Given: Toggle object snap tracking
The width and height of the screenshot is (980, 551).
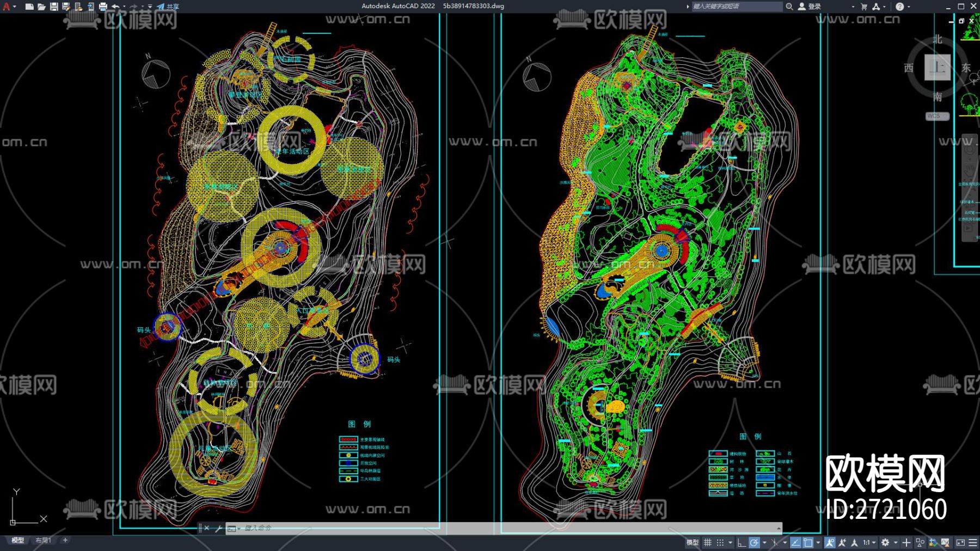Looking at the screenshot, I should pos(795,543).
